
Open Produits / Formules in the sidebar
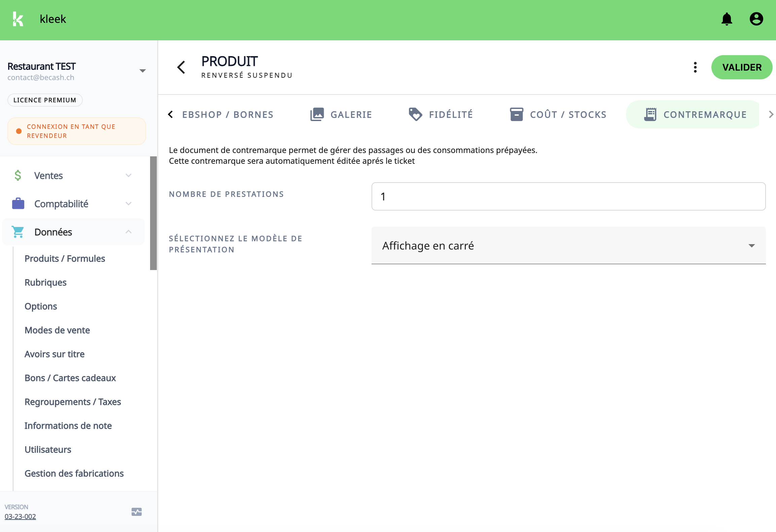pyautogui.click(x=65, y=259)
